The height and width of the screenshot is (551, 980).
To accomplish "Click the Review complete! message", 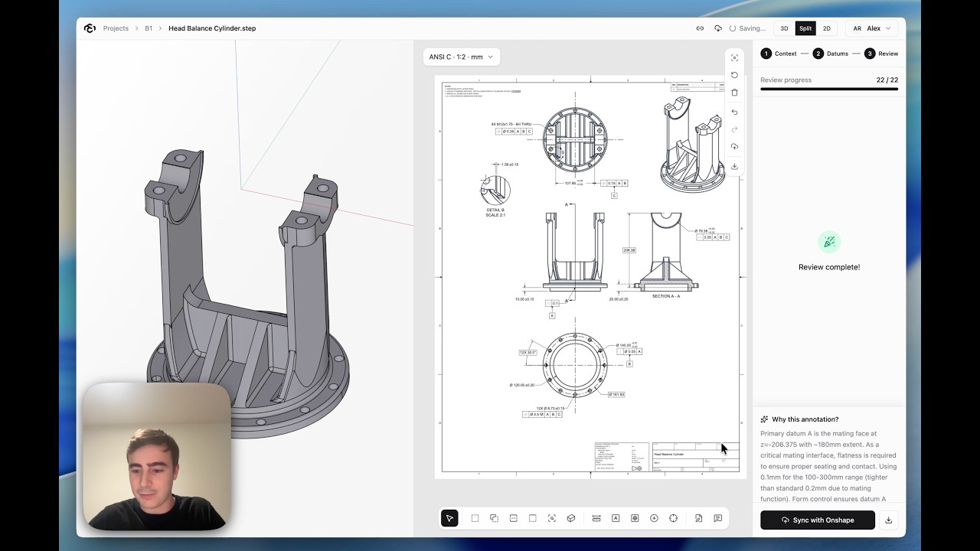I will click(x=829, y=267).
